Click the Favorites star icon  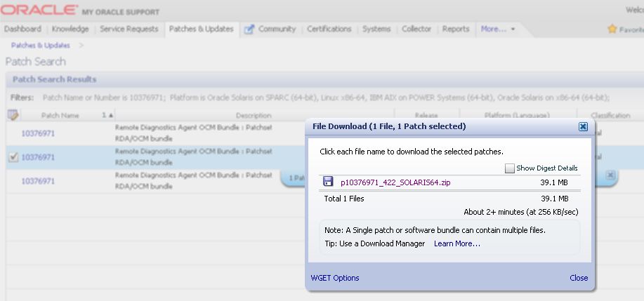tap(612, 29)
